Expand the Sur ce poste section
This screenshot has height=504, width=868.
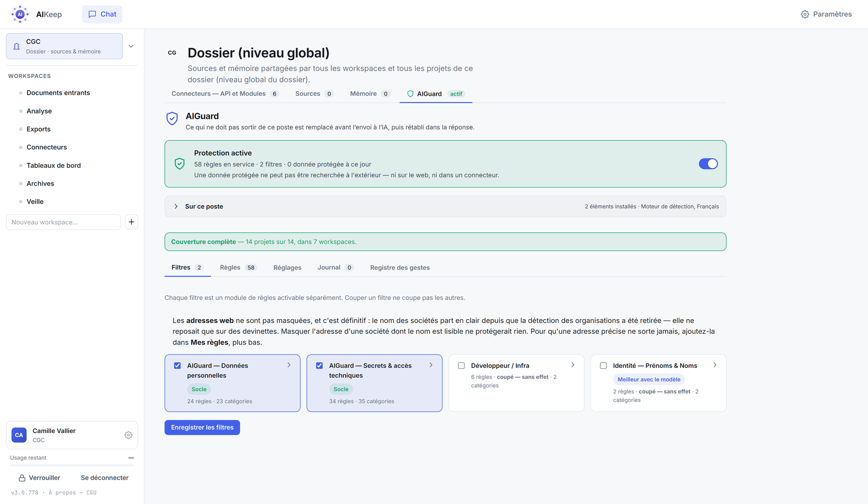click(445, 207)
